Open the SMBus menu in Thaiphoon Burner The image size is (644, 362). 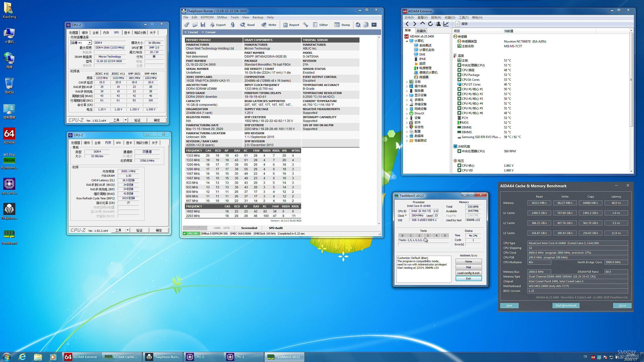click(222, 17)
